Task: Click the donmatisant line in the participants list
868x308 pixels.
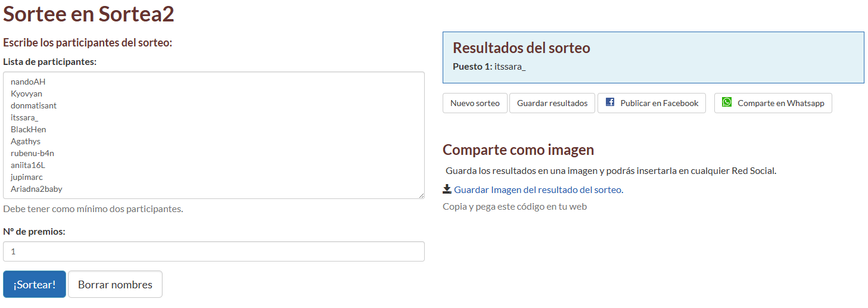Action: coord(33,105)
